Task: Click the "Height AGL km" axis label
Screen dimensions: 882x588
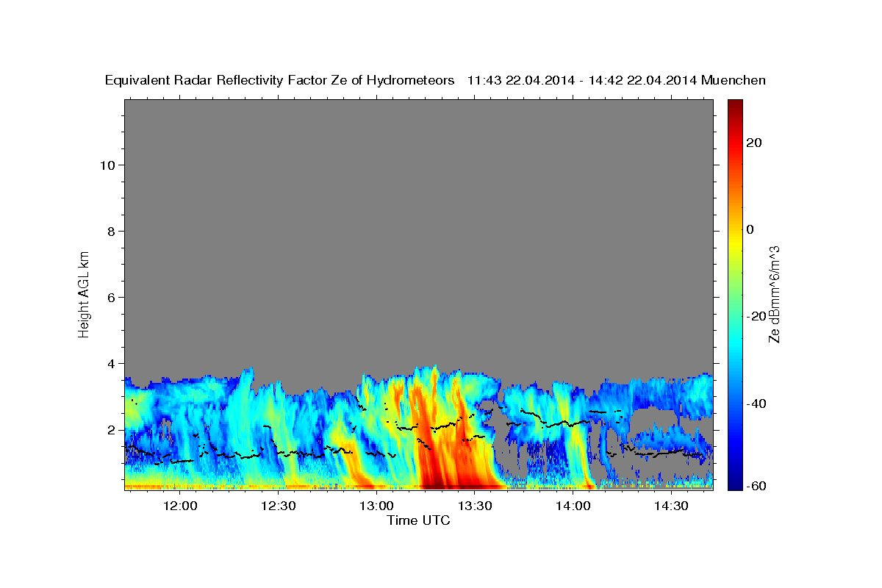Action: click(x=84, y=293)
